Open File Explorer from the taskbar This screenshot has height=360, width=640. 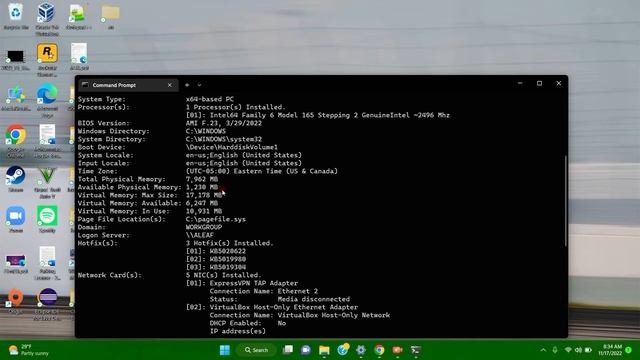coord(324,350)
